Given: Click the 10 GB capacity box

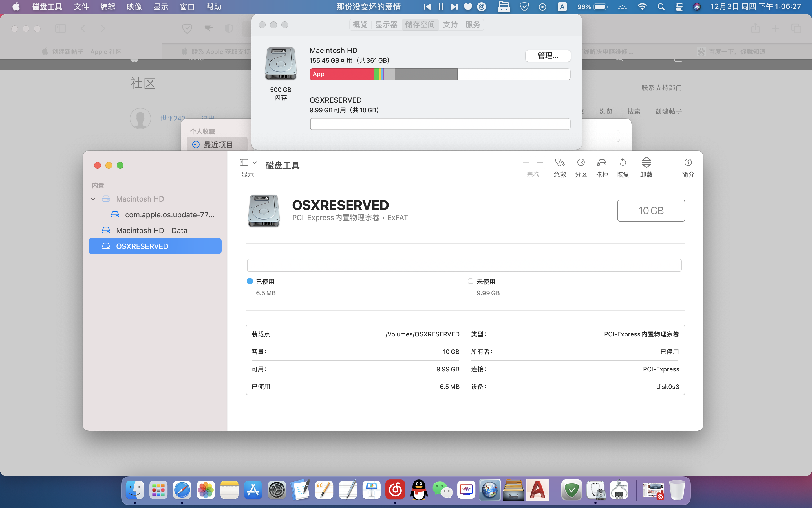Looking at the screenshot, I should (x=651, y=211).
